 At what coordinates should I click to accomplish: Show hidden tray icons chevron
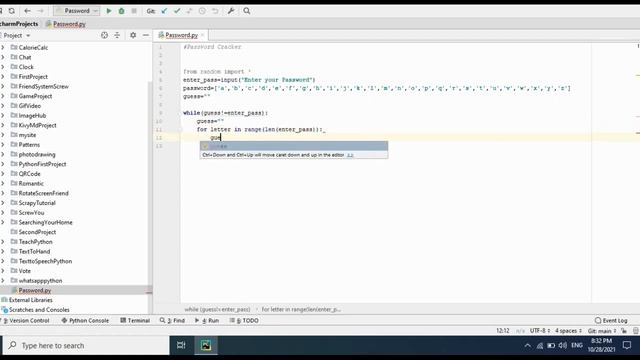pyautogui.click(x=527, y=346)
